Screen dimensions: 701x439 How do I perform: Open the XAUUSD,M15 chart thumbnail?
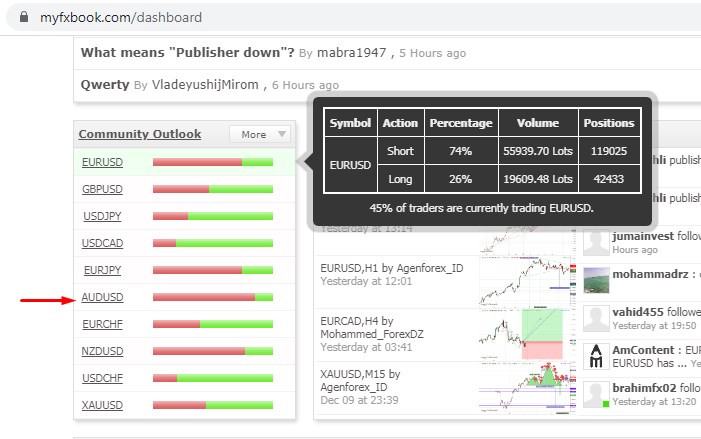(x=528, y=387)
